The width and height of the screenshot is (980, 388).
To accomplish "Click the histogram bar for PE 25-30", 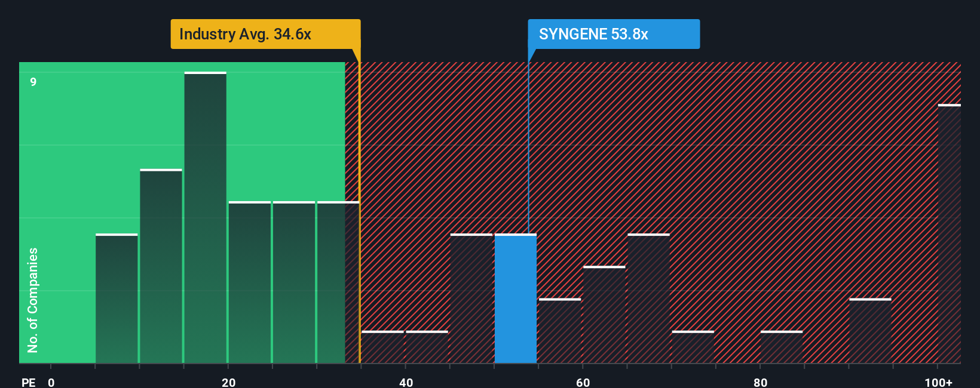I will tap(294, 282).
